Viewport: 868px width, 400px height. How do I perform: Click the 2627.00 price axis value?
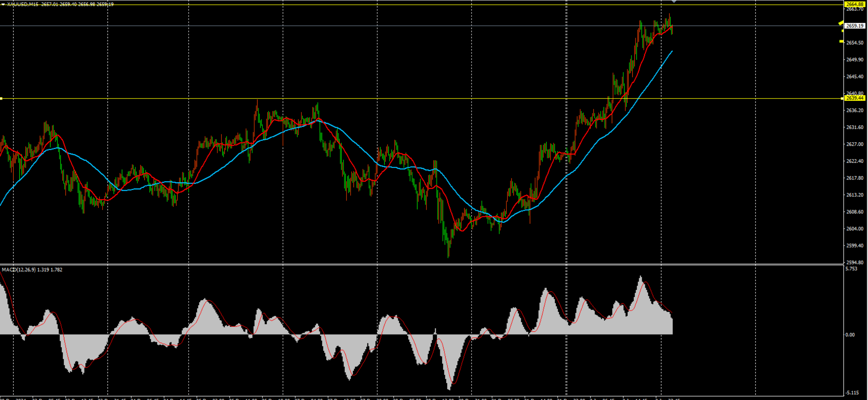(855, 144)
